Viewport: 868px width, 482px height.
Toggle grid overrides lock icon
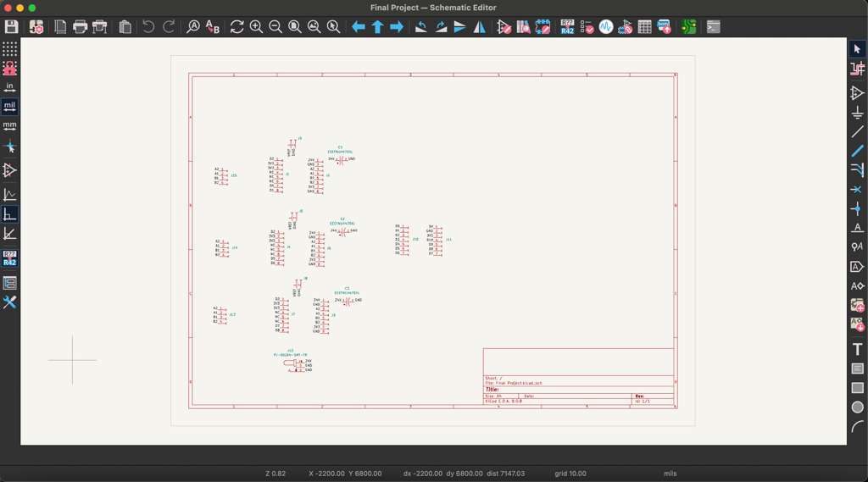[x=9, y=68]
